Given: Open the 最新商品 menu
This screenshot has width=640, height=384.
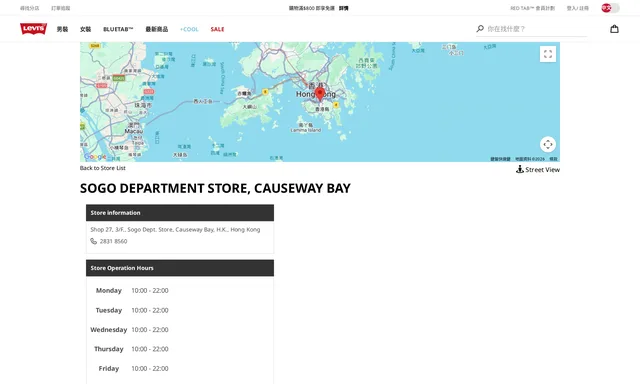Looking at the screenshot, I should 157,29.
